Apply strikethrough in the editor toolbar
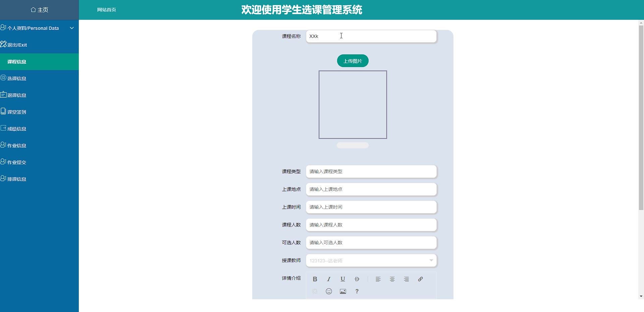 point(357,279)
